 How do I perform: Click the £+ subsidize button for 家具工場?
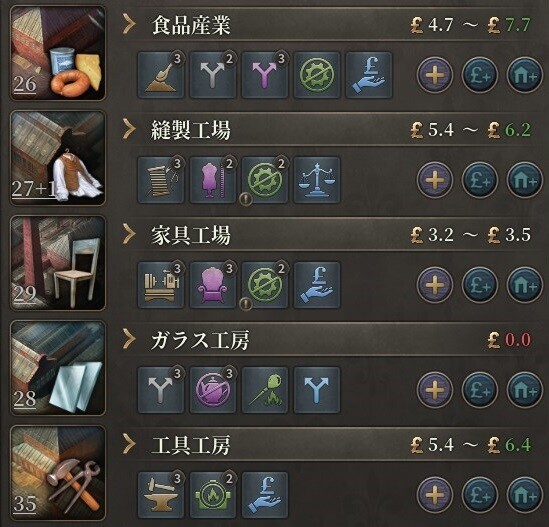coord(479,285)
